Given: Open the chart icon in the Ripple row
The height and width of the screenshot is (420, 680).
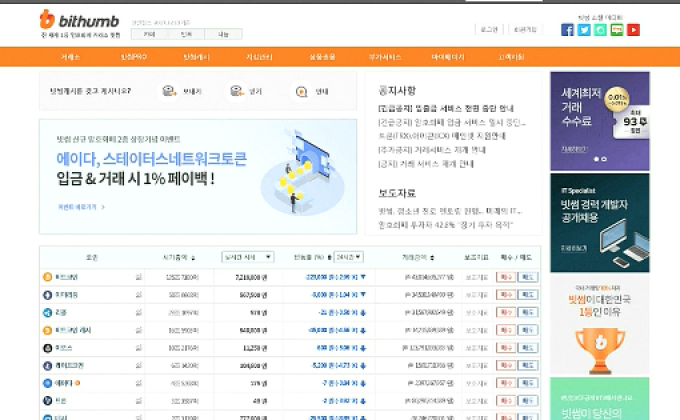Looking at the screenshot, I should point(139,312).
